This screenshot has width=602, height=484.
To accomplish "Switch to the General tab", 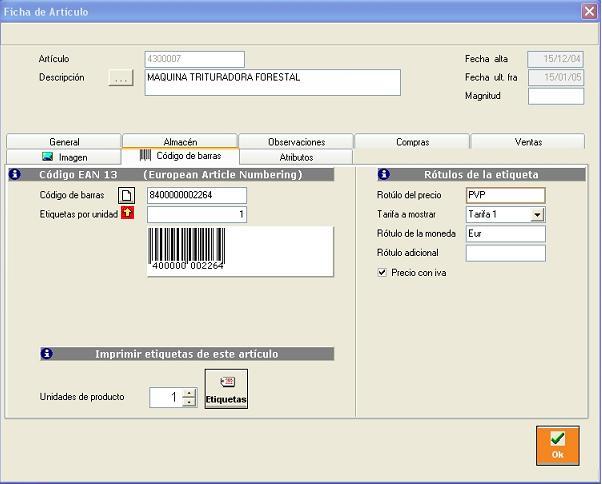I will 64,142.
